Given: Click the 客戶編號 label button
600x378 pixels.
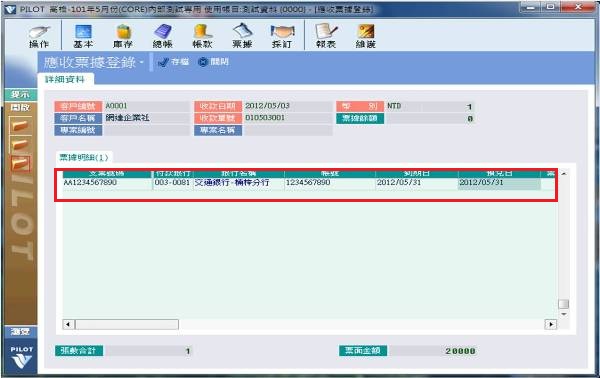Looking at the screenshot, I should coord(78,106).
